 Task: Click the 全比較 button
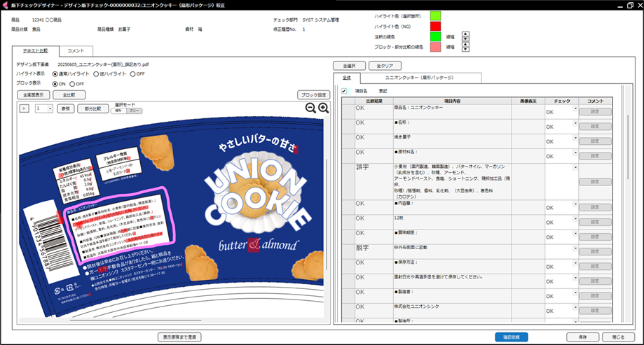[x=69, y=94]
